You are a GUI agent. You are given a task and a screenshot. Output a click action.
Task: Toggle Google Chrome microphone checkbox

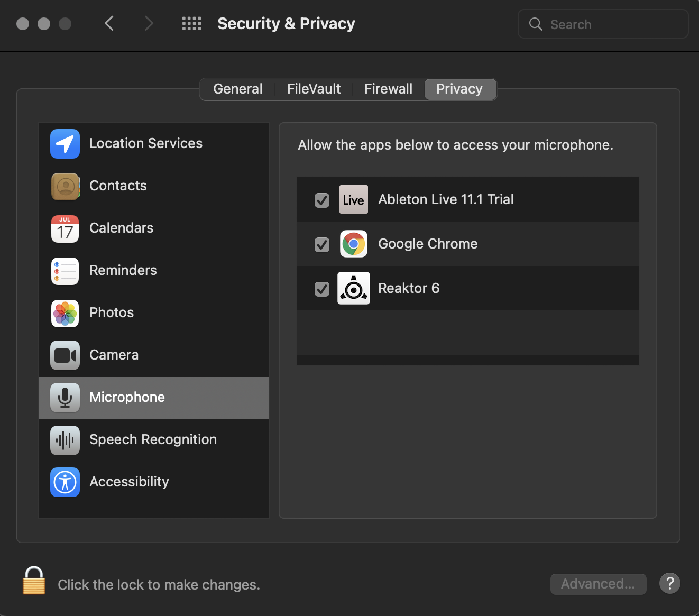pyautogui.click(x=322, y=244)
